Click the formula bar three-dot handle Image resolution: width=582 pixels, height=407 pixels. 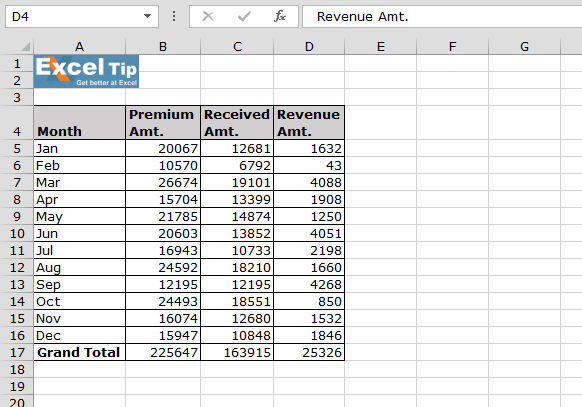pos(174,16)
